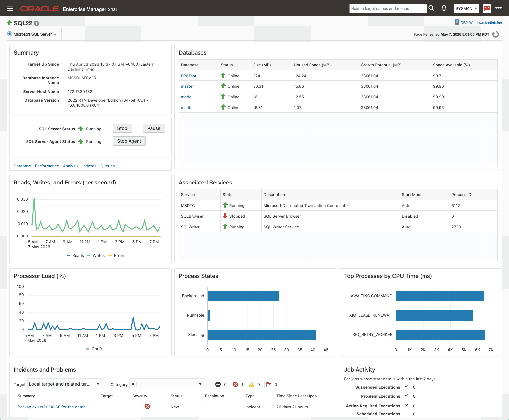Toggle the Cpu0 legend series
Screen dimensions: 509x420
pos(94,349)
